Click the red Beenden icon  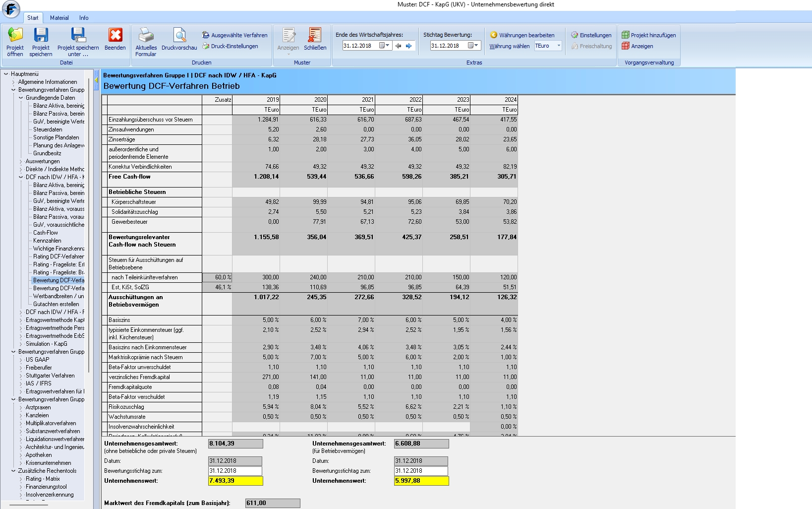click(x=115, y=36)
